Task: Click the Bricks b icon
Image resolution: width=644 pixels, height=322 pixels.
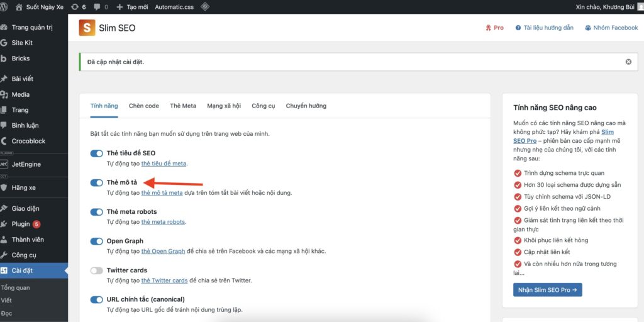Action: (4, 58)
